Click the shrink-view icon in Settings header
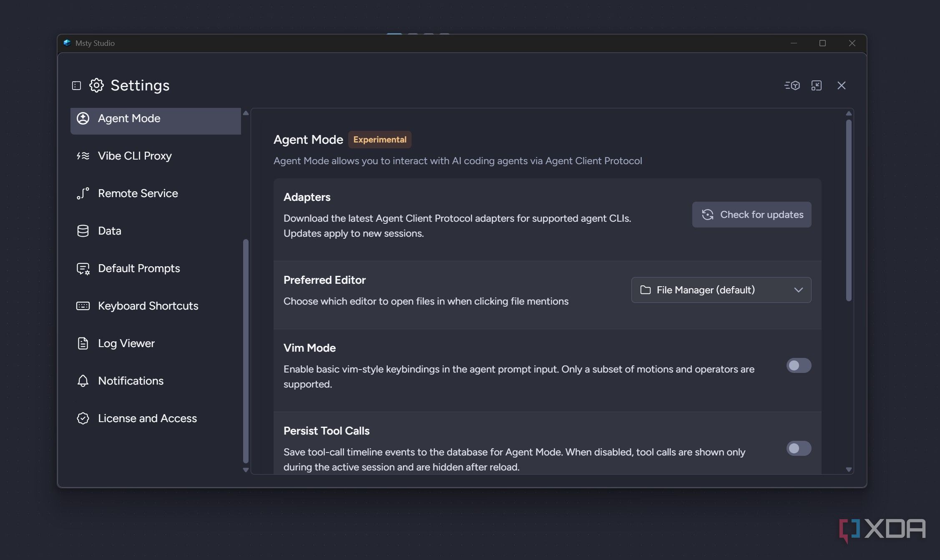The height and width of the screenshot is (560, 940). pyautogui.click(x=817, y=85)
